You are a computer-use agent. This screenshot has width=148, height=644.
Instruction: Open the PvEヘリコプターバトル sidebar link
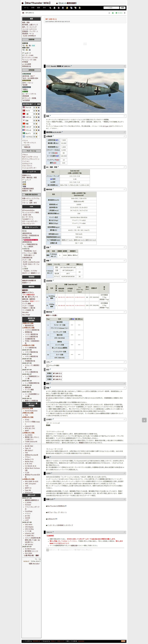coord(30,157)
